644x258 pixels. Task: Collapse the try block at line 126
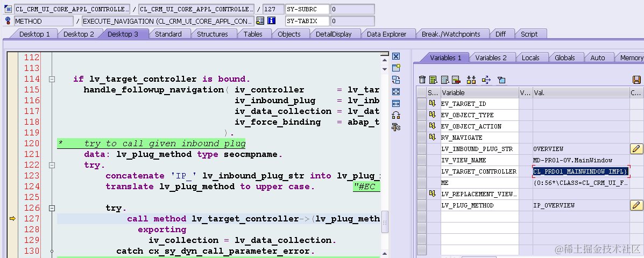pyautogui.click(x=52, y=208)
